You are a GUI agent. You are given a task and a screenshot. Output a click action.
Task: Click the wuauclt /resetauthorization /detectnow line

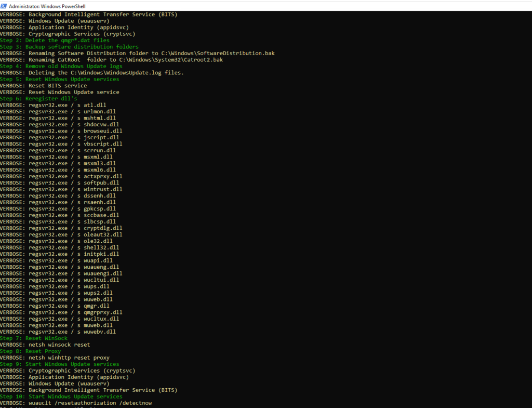point(76,403)
